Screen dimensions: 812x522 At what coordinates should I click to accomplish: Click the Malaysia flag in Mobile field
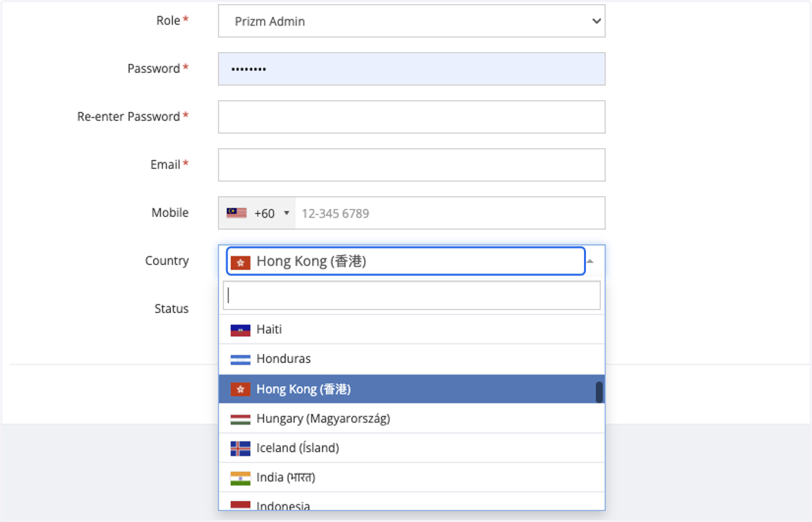click(236, 213)
